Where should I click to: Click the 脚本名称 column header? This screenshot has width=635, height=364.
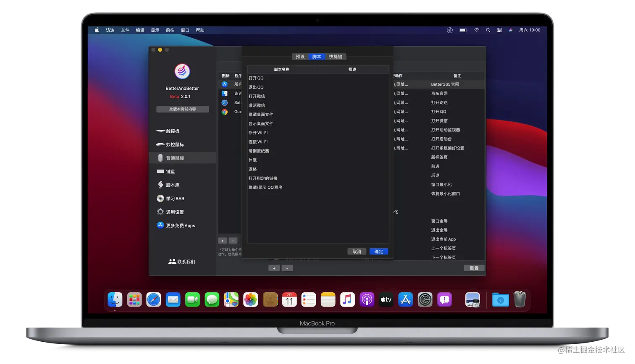tap(281, 70)
